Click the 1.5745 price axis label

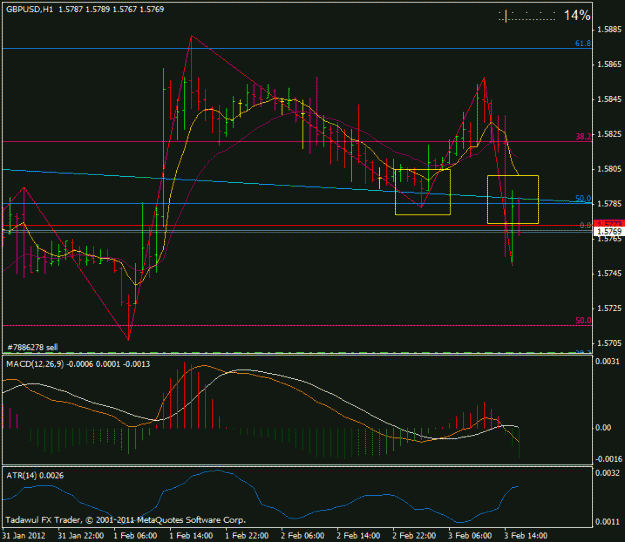[x=609, y=273]
